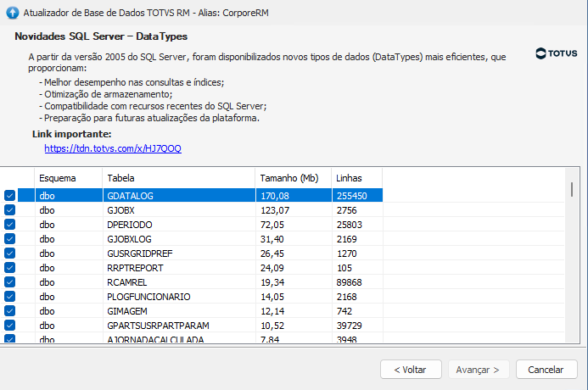The image size is (588, 390).
Task: Select the GIMAGEM table cell
Action: 179,311
